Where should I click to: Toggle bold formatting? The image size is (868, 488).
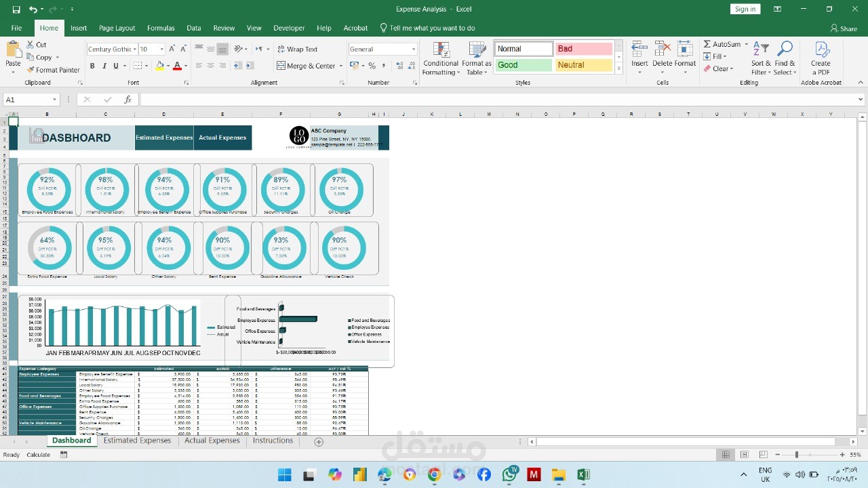click(x=92, y=66)
